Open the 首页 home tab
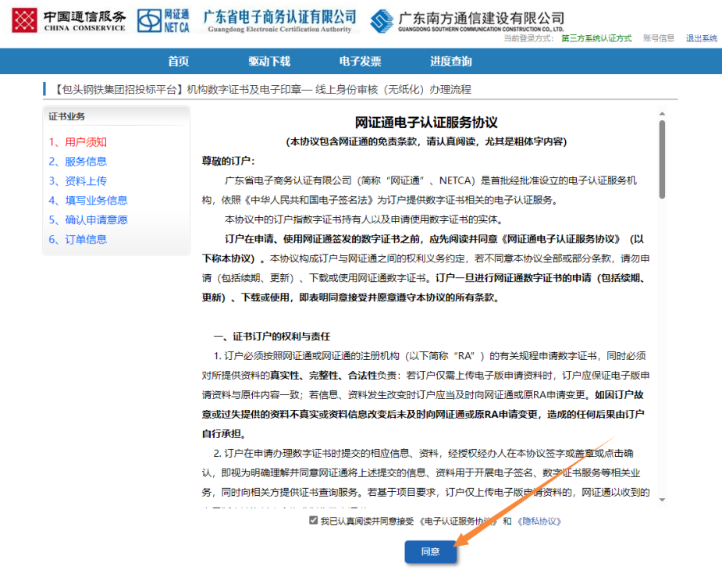This screenshot has width=722, height=588. [x=179, y=62]
